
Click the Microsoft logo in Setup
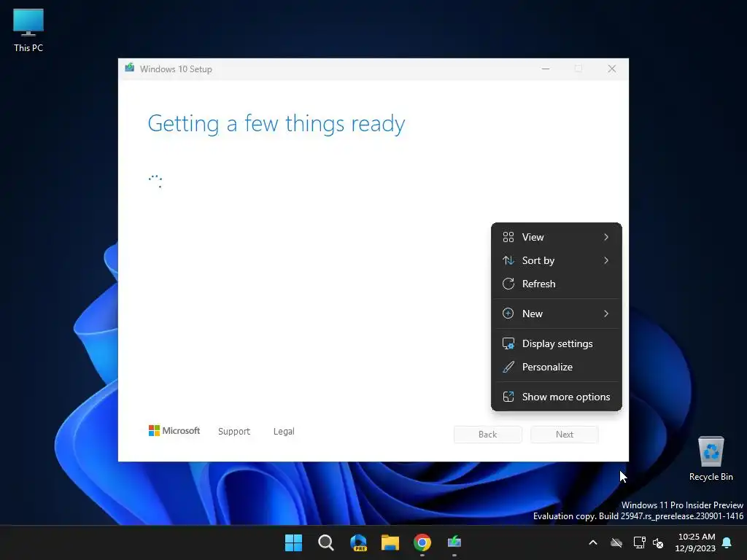point(174,431)
